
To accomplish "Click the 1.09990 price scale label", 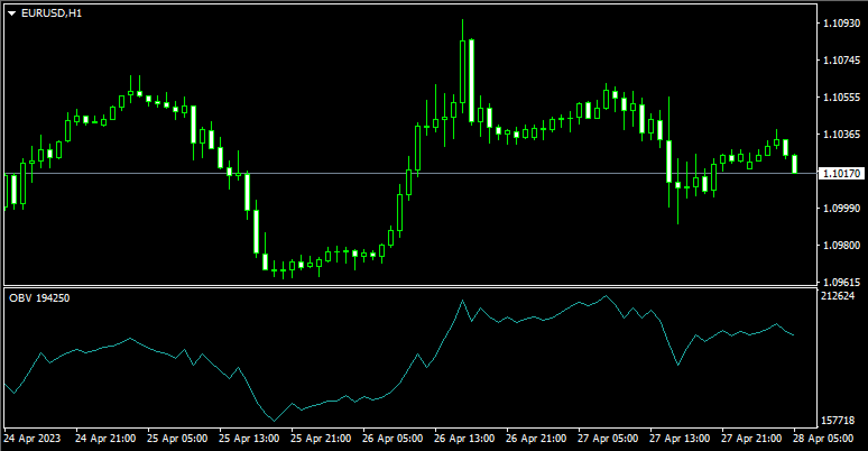I will click(x=841, y=208).
